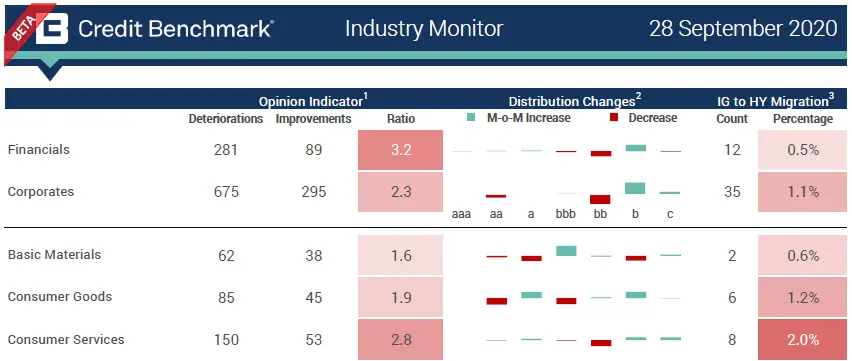
Task: Click Financials migration count 12
Action: click(x=732, y=150)
